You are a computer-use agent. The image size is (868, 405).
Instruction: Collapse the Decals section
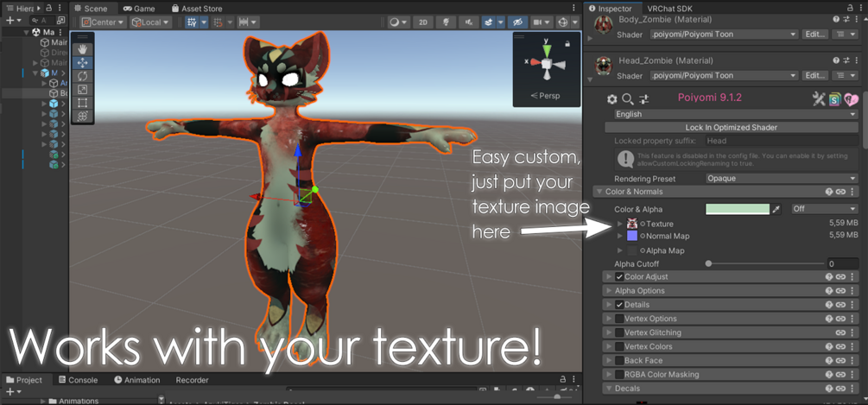(608, 389)
